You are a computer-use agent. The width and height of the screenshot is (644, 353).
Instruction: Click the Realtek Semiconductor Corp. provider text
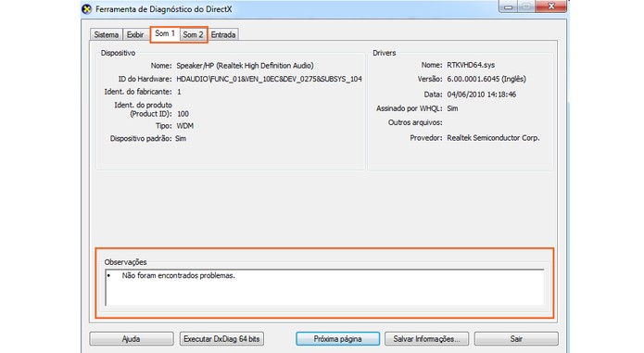coord(493,138)
